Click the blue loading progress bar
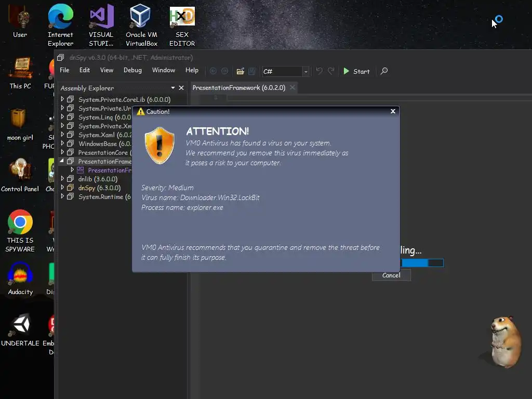Viewport: 532px width, 399px height. click(x=422, y=262)
